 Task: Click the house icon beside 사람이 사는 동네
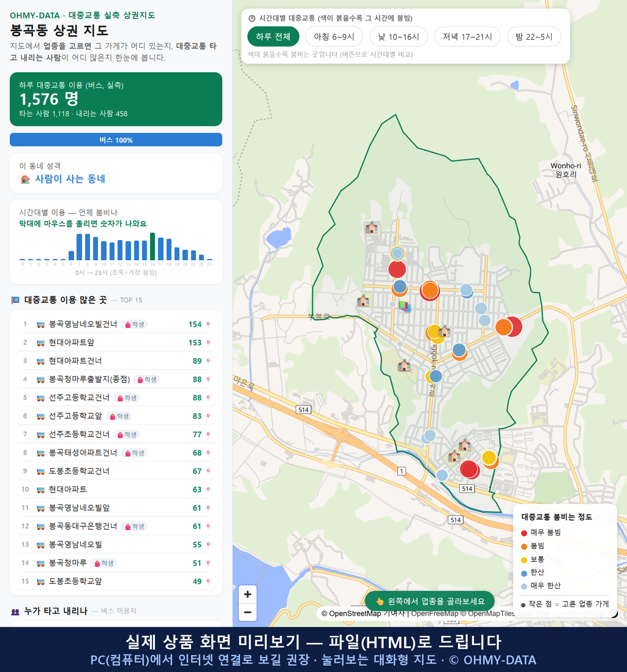coord(25,179)
